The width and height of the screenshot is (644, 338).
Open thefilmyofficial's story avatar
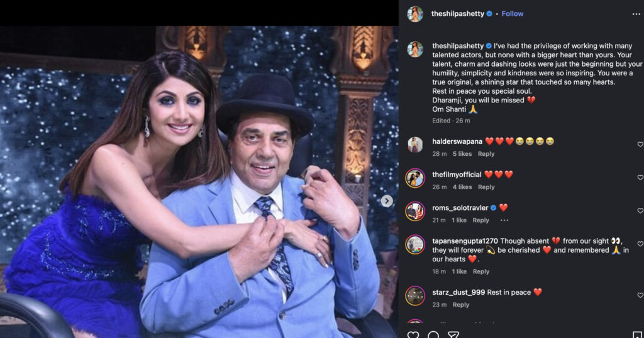(415, 178)
